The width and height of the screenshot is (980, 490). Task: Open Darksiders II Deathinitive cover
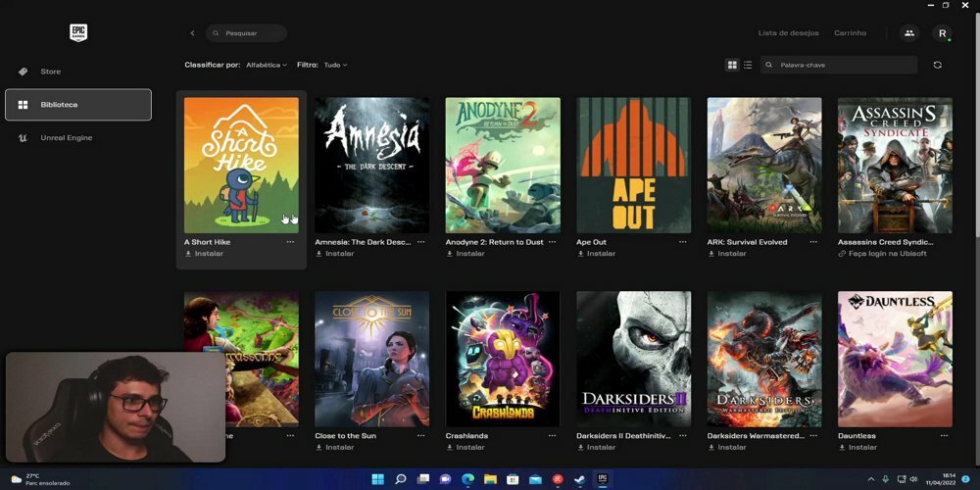pos(634,359)
